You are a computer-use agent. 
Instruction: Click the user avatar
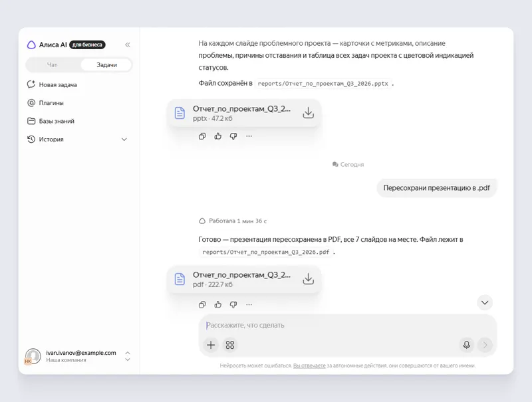[x=33, y=356]
